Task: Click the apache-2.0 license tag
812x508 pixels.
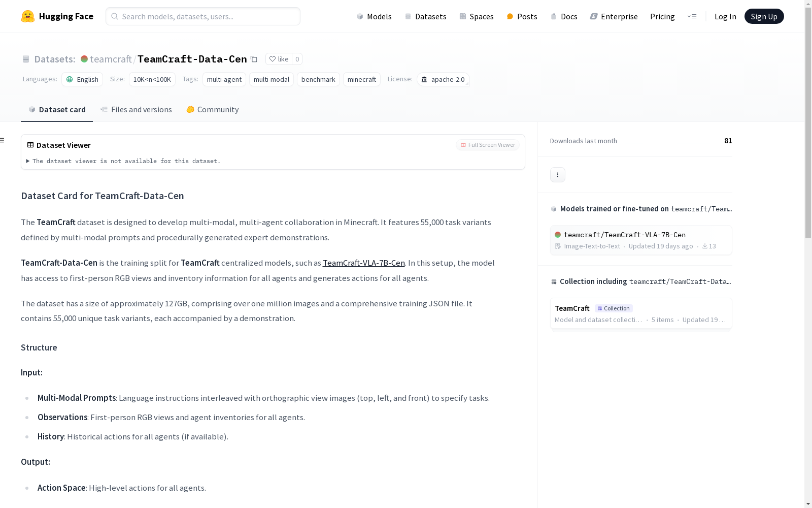Action: (443, 79)
